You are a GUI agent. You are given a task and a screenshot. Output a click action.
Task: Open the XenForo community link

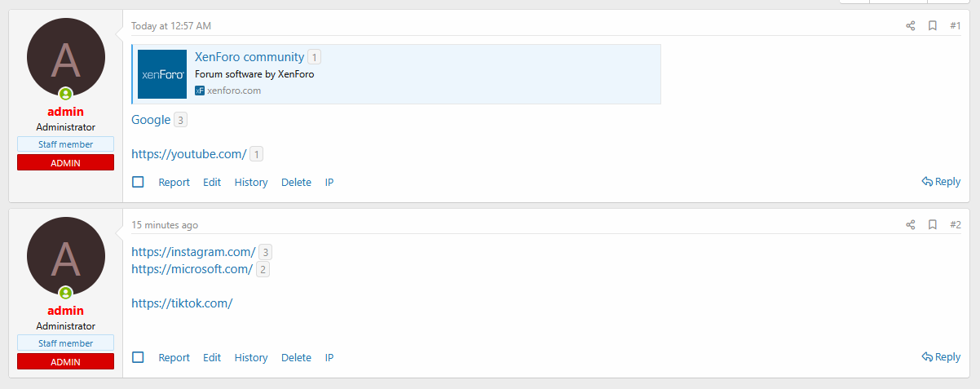click(x=249, y=57)
